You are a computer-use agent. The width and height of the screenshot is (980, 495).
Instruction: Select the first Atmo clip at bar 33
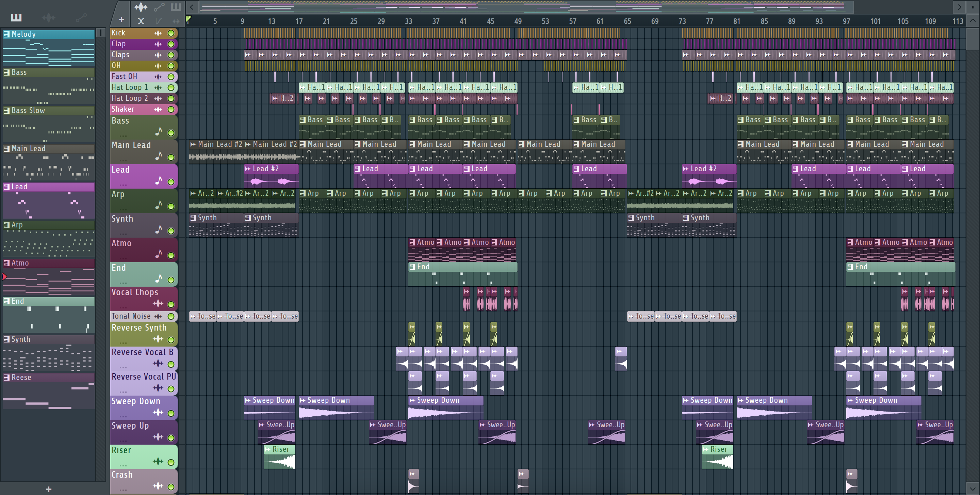(x=422, y=250)
